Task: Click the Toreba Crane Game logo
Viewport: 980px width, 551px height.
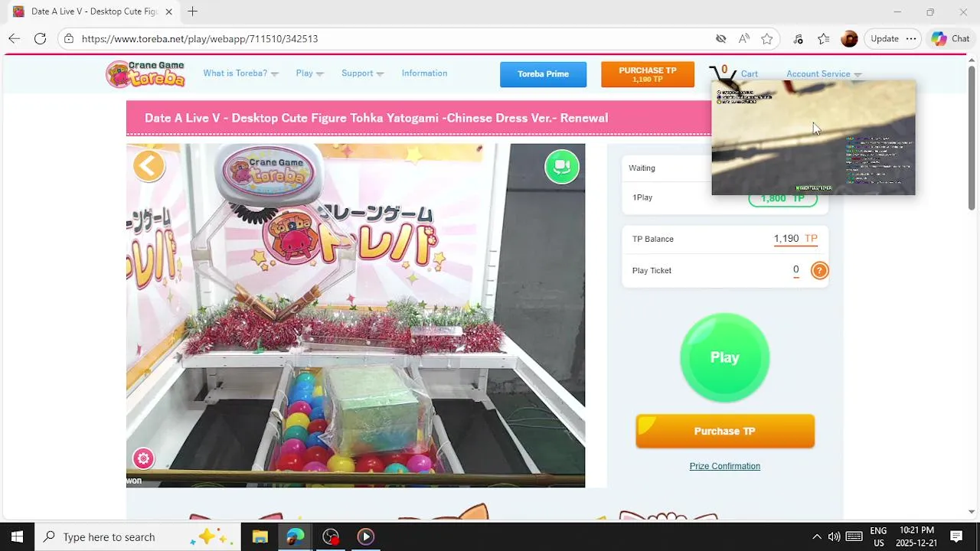Action: 145,73
